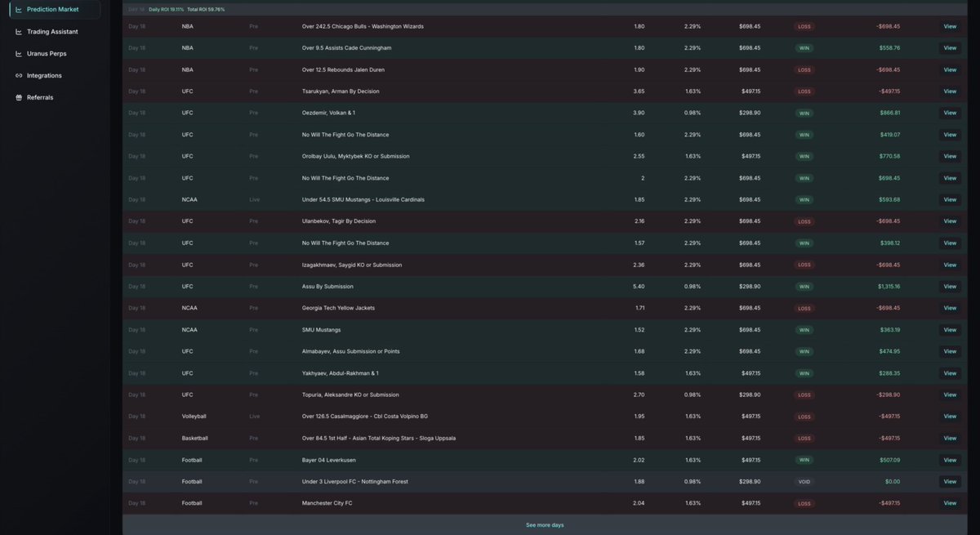View Ulanbekov, Tagir By Decision bet

click(x=950, y=221)
